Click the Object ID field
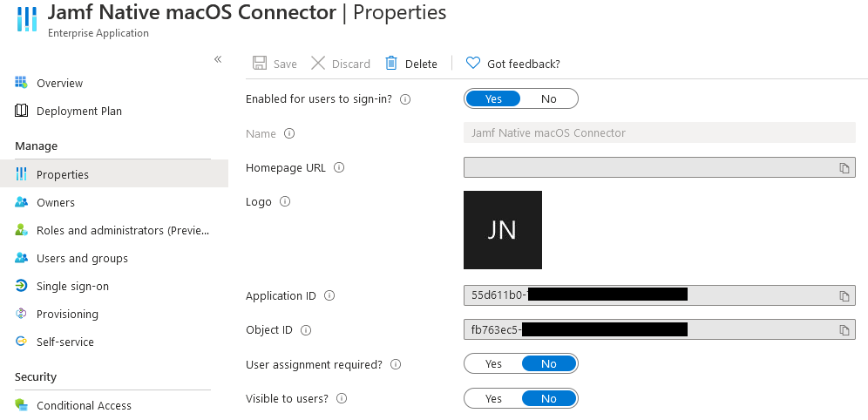The height and width of the screenshot is (420, 868). [x=660, y=329]
